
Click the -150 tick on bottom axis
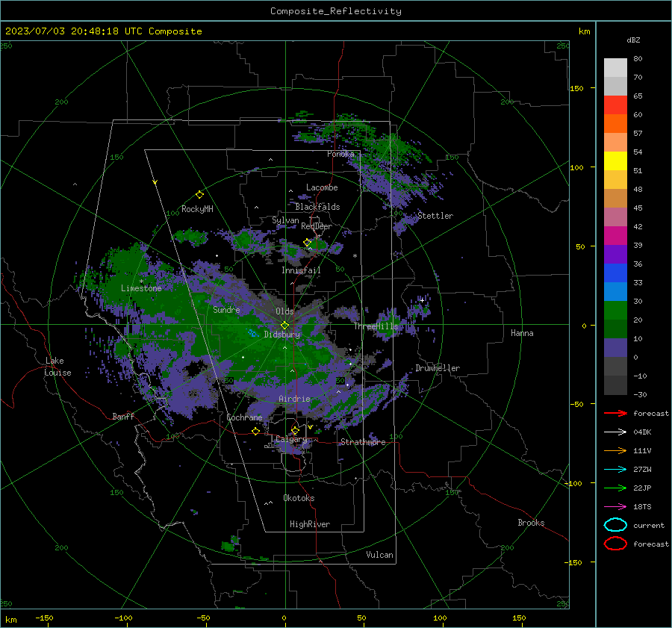[x=44, y=618]
